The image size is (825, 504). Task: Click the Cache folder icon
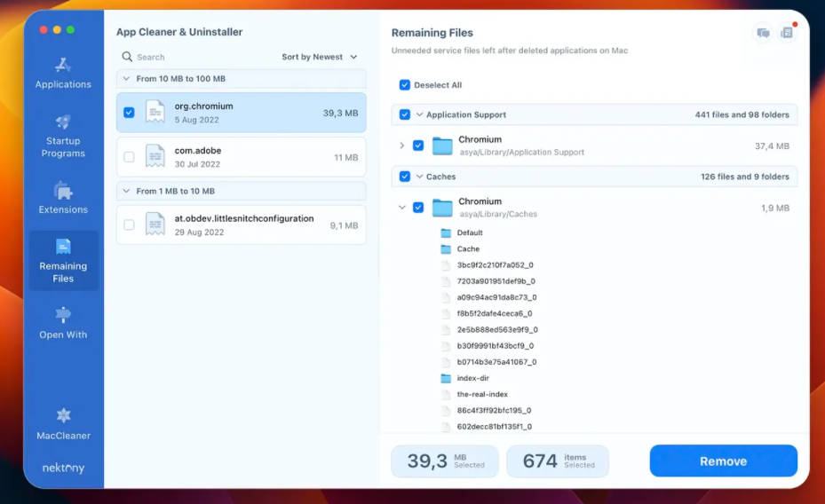446,249
